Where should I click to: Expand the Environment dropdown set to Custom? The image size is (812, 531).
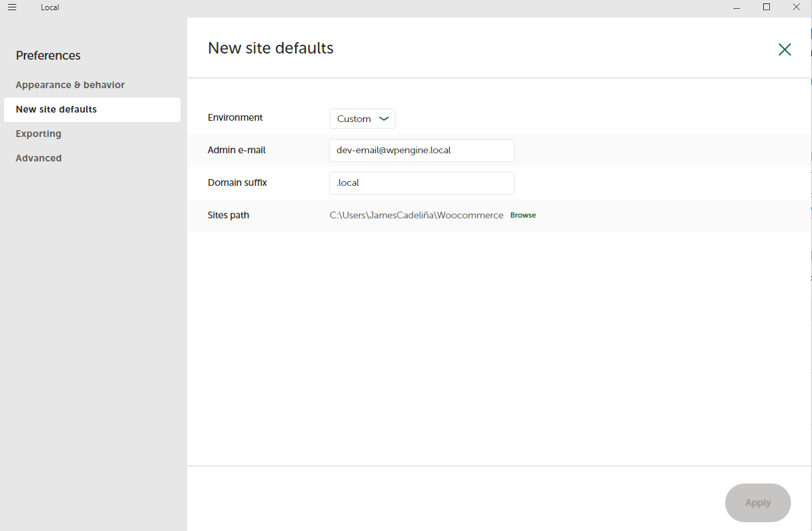click(x=362, y=119)
